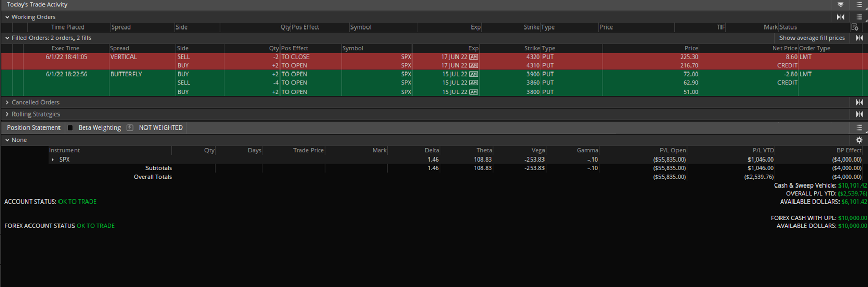Click the Working Orders column customization icon
The height and width of the screenshot is (287, 868).
pyautogui.click(x=855, y=27)
